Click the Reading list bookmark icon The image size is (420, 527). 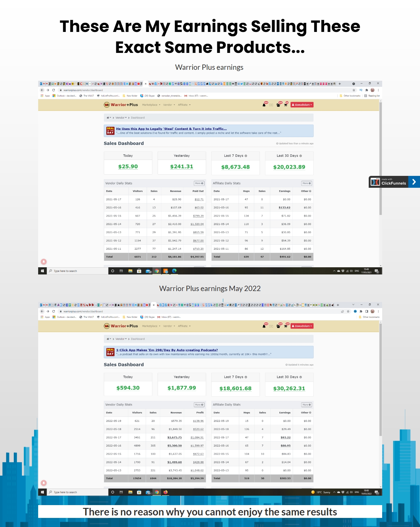pos(366,96)
